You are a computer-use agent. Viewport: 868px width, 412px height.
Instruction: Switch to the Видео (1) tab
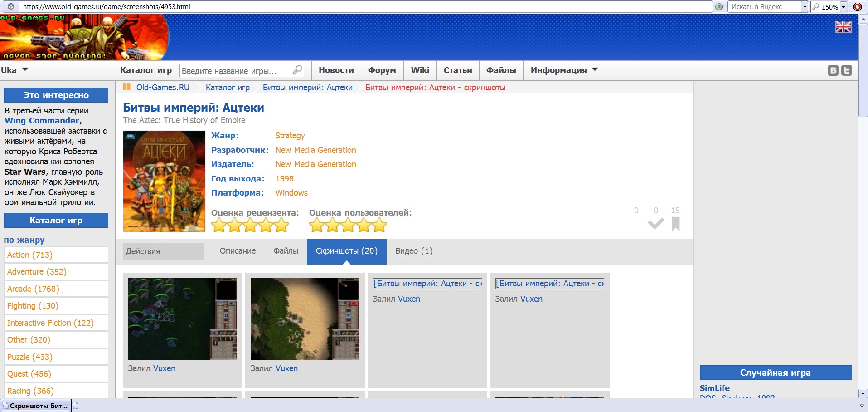[414, 251]
